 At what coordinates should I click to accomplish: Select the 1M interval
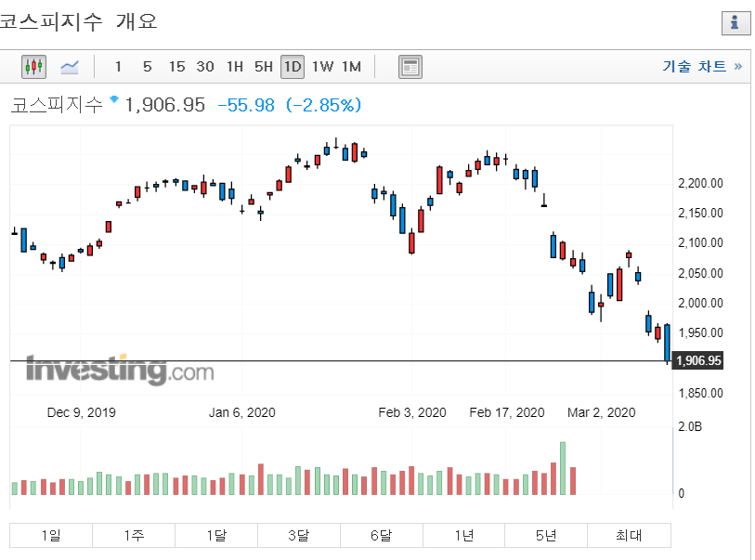click(352, 67)
